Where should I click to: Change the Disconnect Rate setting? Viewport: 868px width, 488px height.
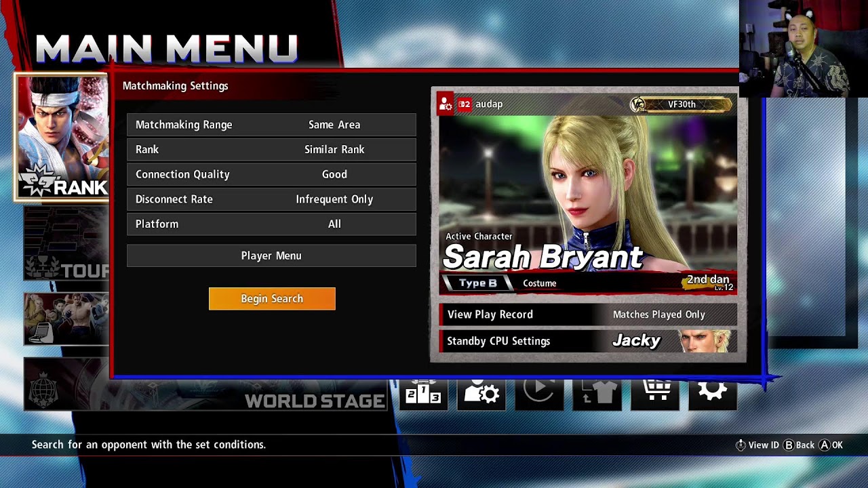[271, 199]
